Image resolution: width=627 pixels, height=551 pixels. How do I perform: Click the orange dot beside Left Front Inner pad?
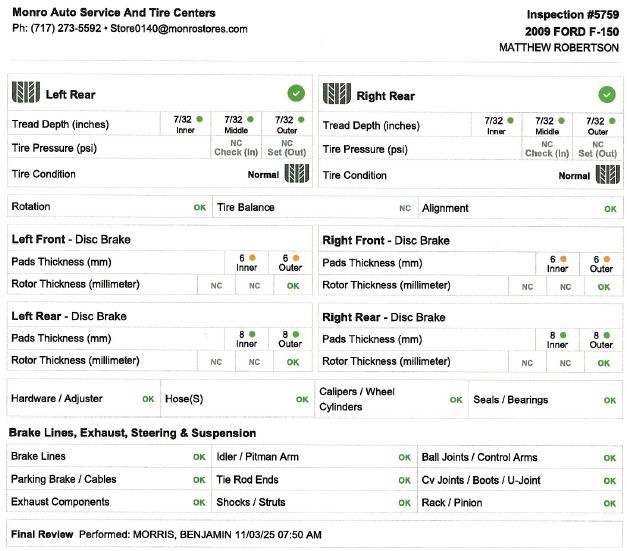252,258
